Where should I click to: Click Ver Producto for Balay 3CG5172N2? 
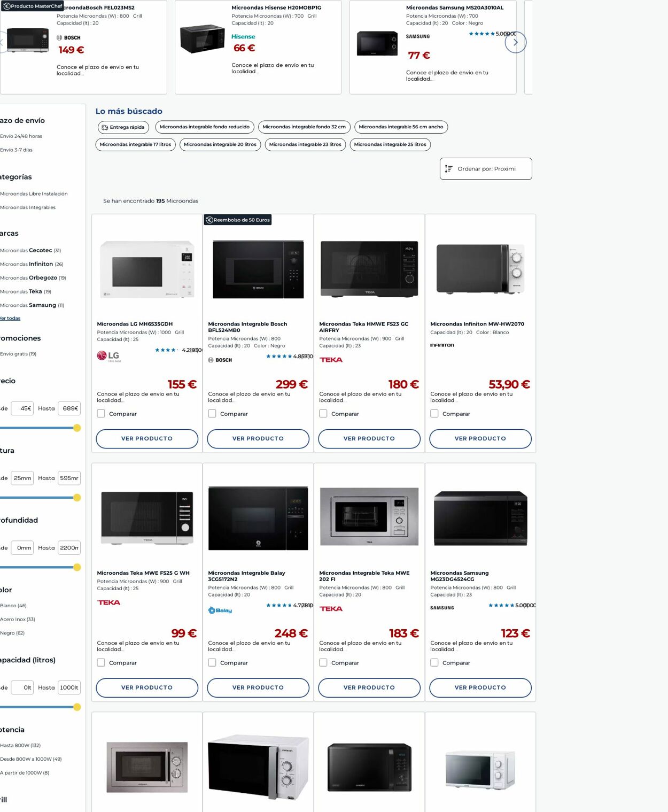[x=258, y=688]
